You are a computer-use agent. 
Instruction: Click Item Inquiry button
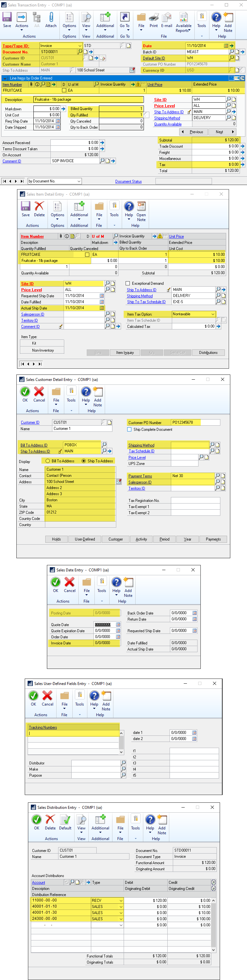click(x=125, y=353)
